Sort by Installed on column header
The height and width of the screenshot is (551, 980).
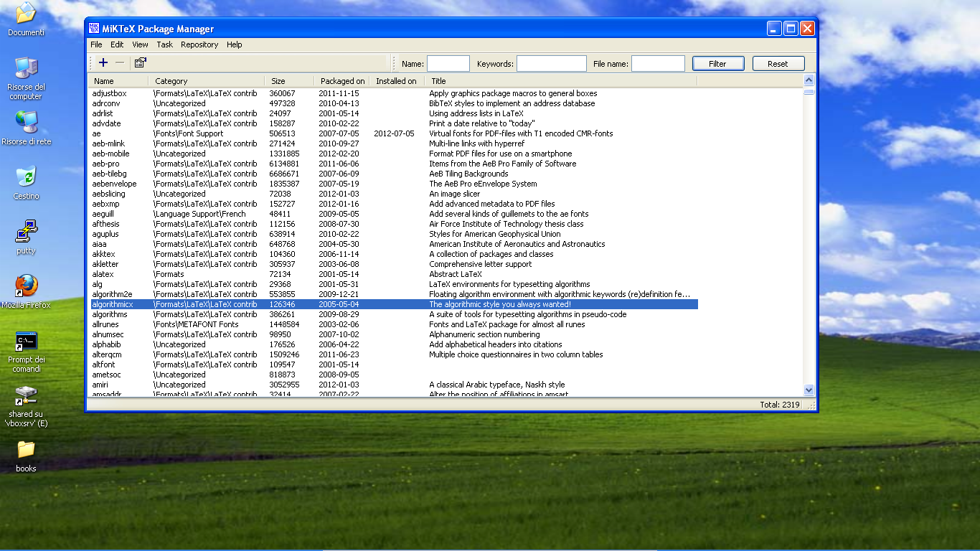coord(397,81)
